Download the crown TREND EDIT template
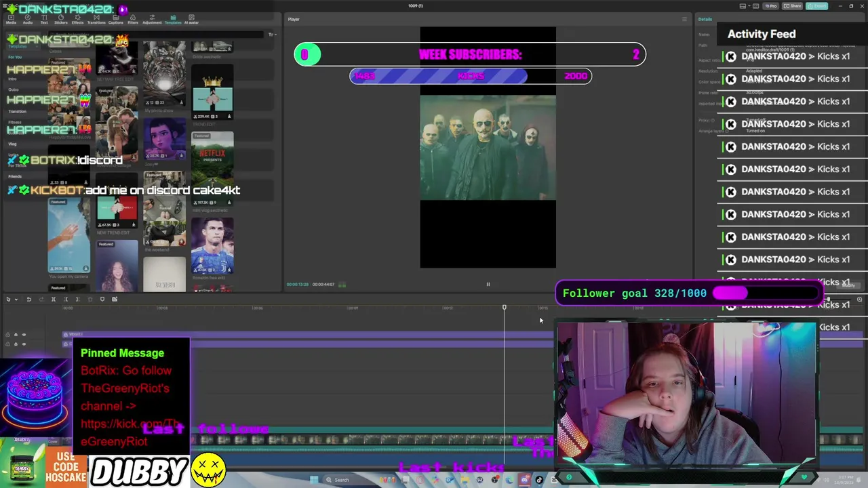This screenshot has height=488, width=868. click(x=229, y=116)
